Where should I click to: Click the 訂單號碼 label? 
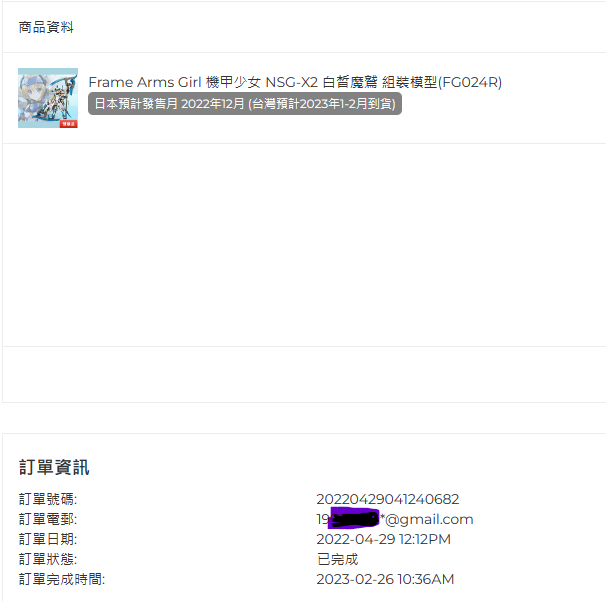tap(48, 499)
